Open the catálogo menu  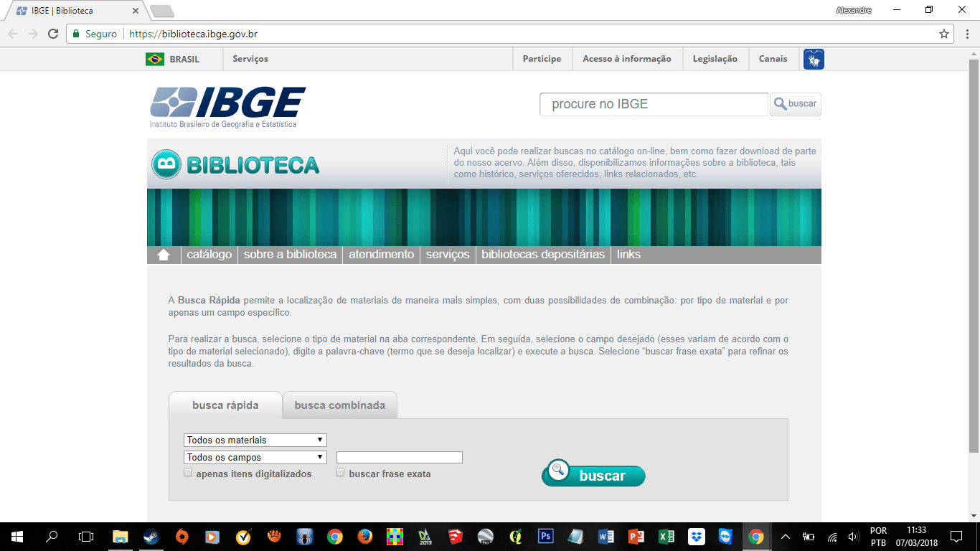click(209, 254)
